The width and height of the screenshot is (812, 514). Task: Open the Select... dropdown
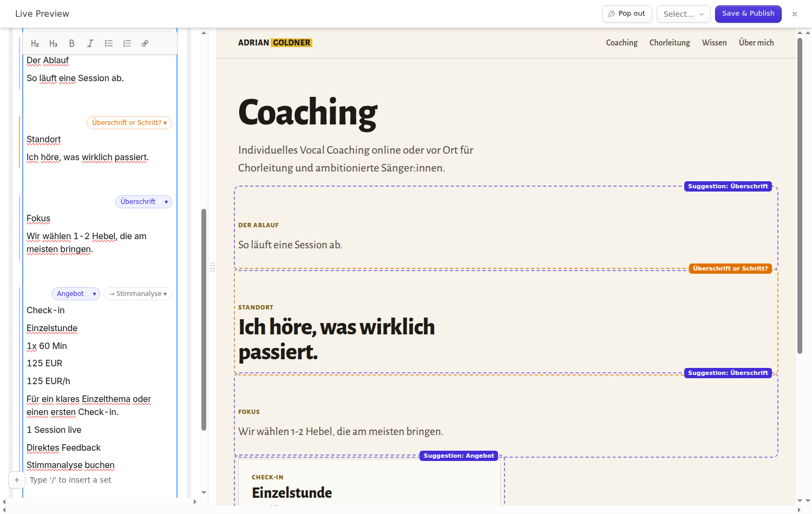pos(684,14)
